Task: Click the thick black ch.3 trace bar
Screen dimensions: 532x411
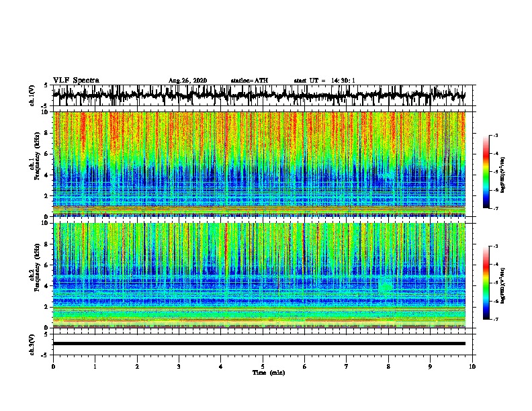Action: click(259, 344)
